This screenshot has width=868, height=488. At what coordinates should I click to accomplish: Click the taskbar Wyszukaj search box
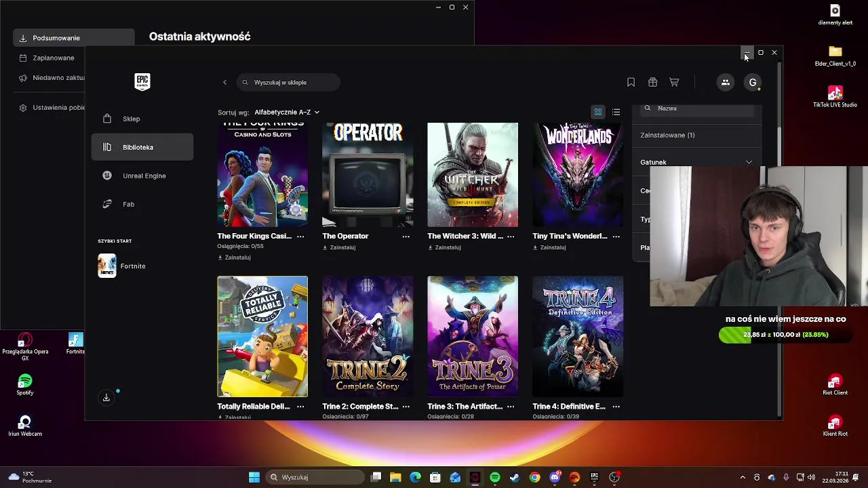[314, 477]
